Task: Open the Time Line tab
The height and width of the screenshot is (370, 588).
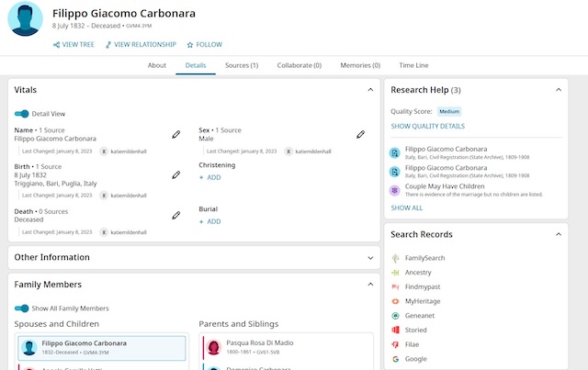Action: coord(413,66)
